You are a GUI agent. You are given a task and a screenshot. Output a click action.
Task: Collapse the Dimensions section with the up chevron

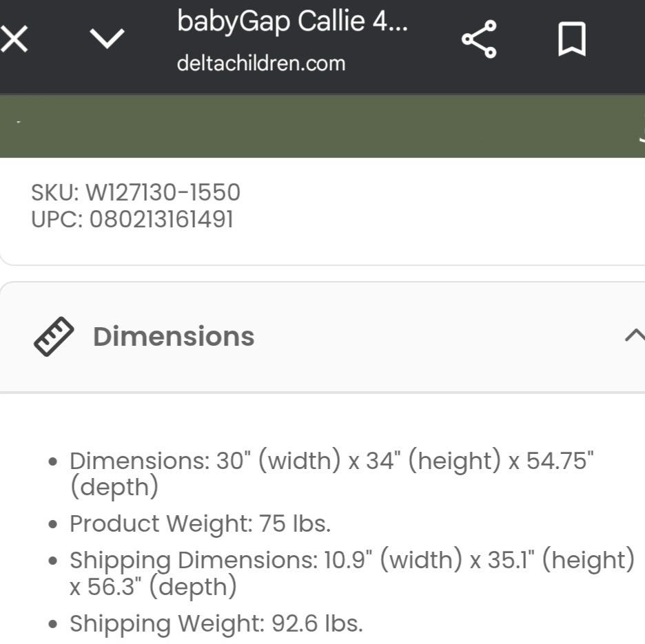[x=634, y=336]
